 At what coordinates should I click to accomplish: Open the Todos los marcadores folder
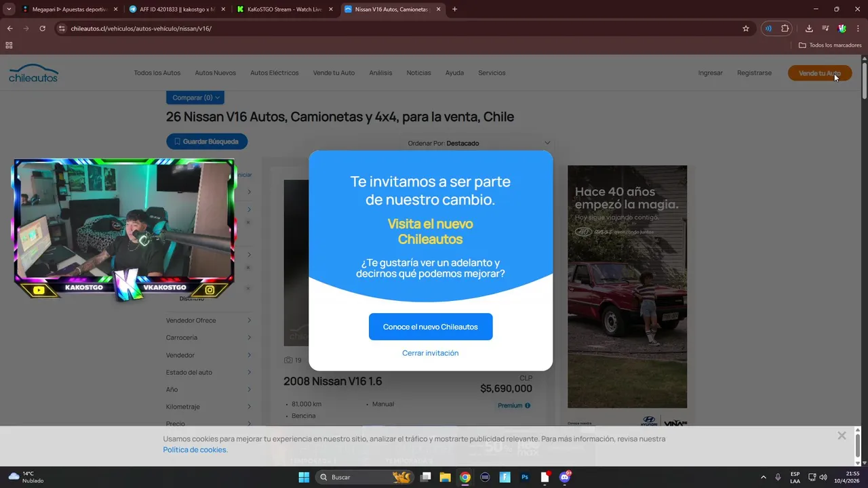830,45
